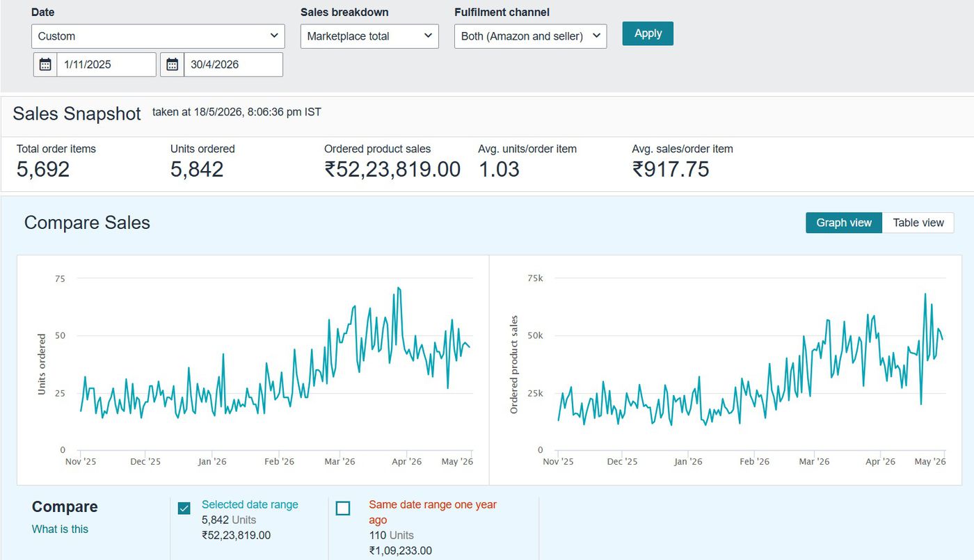Expand the Date Custom dropdown
974x560 pixels.
158,36
